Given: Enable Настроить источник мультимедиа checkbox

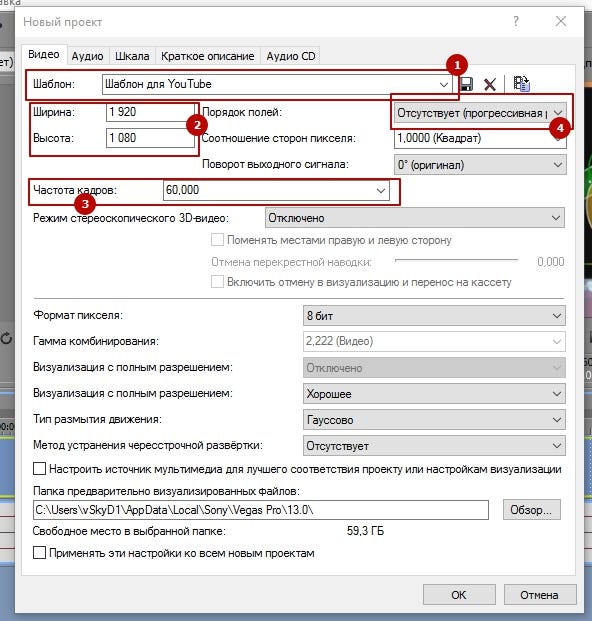Looking at the screenshot, I should tap(39, 469).
